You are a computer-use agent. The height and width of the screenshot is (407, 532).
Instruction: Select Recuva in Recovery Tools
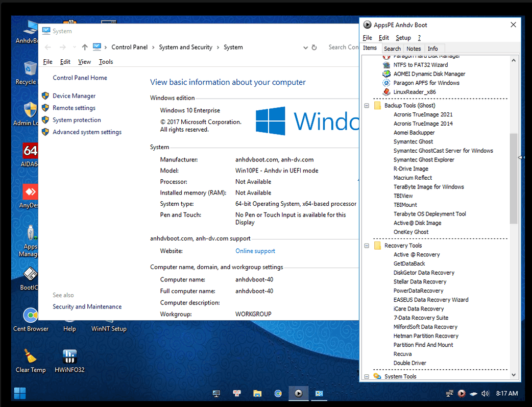point(402,354)
